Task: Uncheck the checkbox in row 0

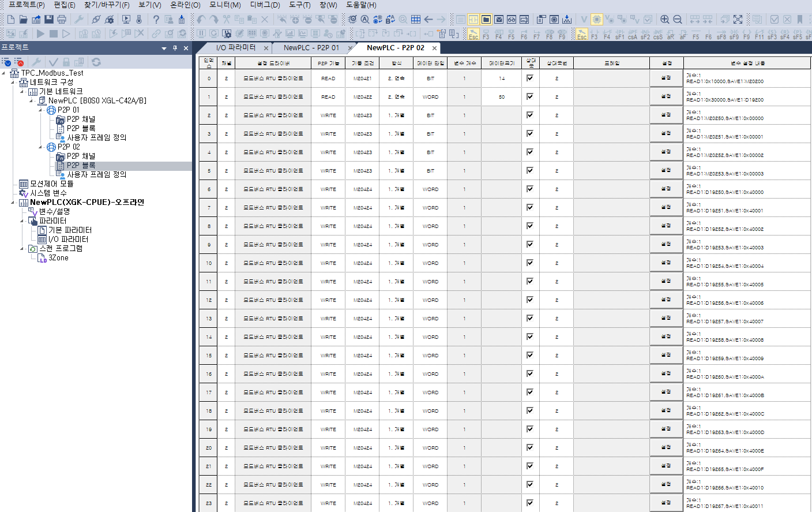Action: tap(529, 78)
